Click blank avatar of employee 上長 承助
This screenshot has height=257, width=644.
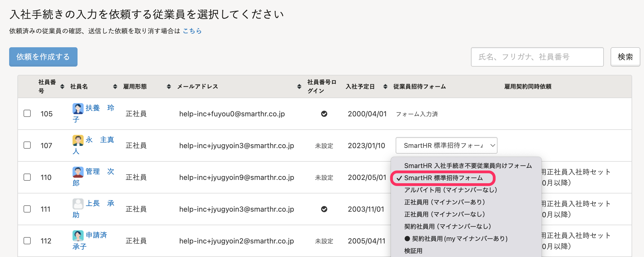coord(78,204)
